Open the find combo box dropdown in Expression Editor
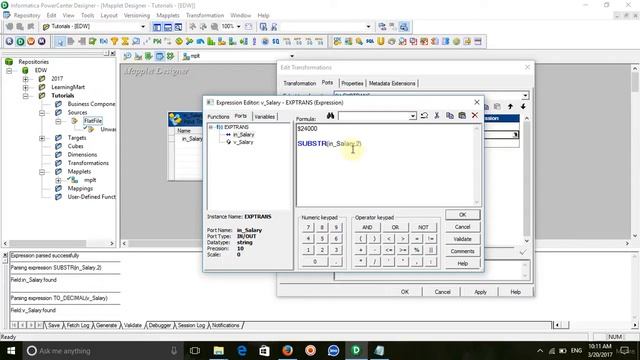640x360 pixels. [x=413, y=116]
